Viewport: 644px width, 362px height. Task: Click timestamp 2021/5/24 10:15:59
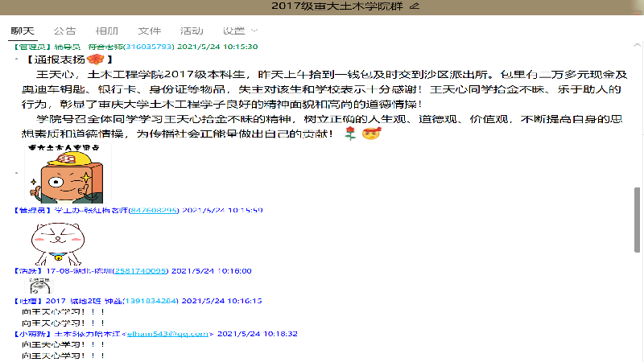pyautogui.click(x=222, y=210)
